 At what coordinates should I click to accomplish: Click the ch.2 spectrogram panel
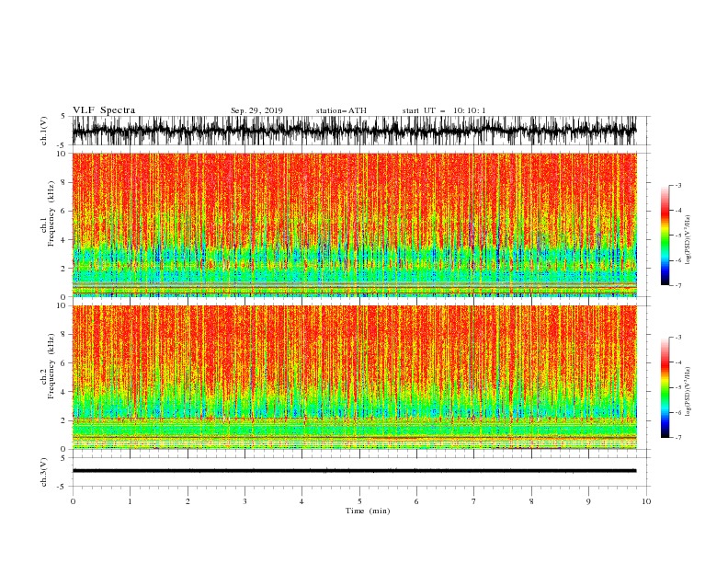tap(354, 377)
